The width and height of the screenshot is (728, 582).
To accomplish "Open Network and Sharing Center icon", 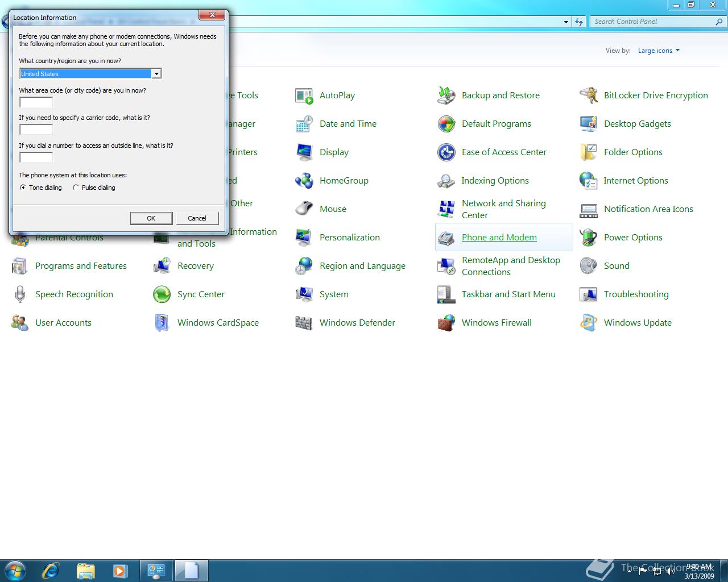I will 446,209.
